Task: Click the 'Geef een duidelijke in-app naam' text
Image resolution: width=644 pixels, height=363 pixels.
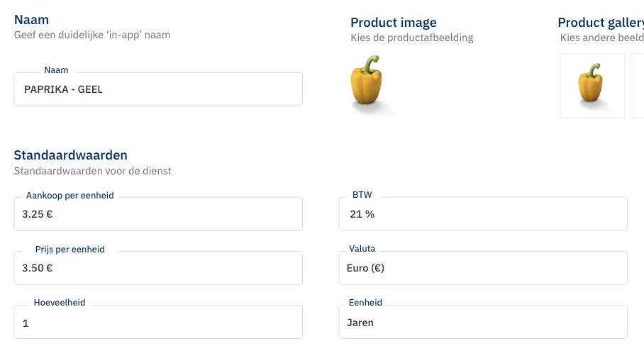Action: click(92, 35)
